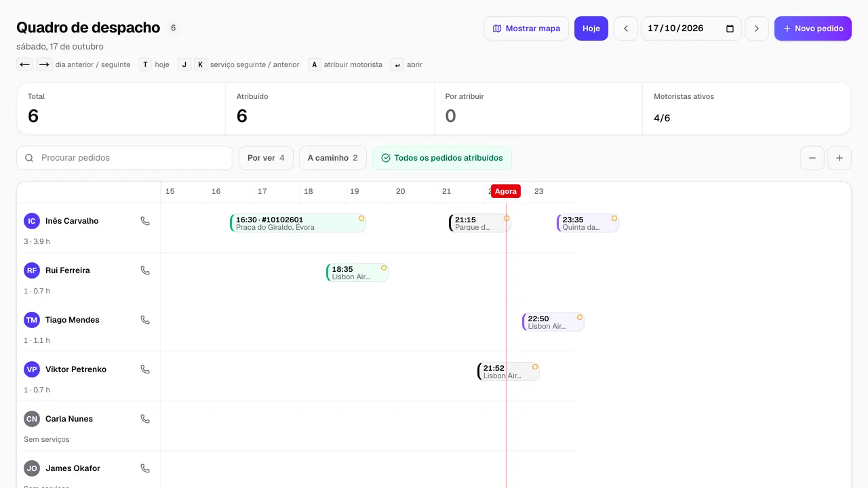
Task: Click the sábado, 17 de outubro date text
Action: (60, 47)
